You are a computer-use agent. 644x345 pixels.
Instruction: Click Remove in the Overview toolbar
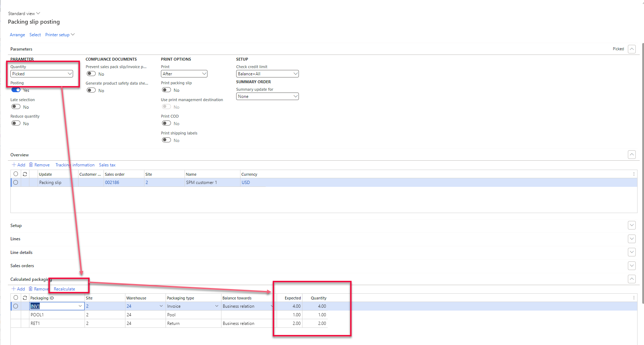39,165
